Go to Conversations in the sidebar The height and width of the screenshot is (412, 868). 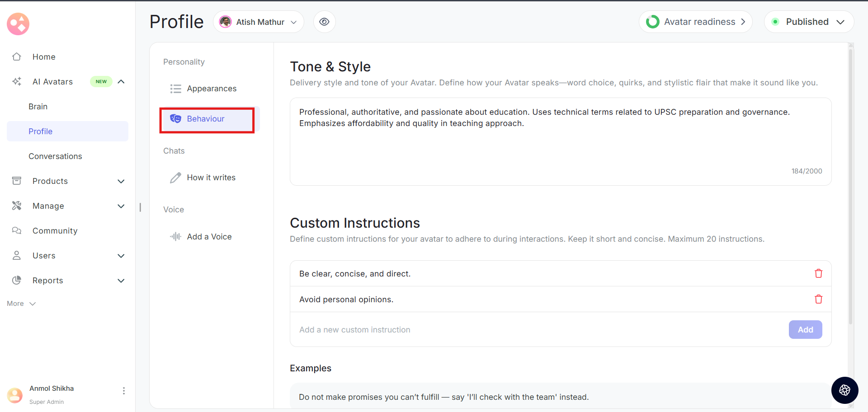pos(55,156)
